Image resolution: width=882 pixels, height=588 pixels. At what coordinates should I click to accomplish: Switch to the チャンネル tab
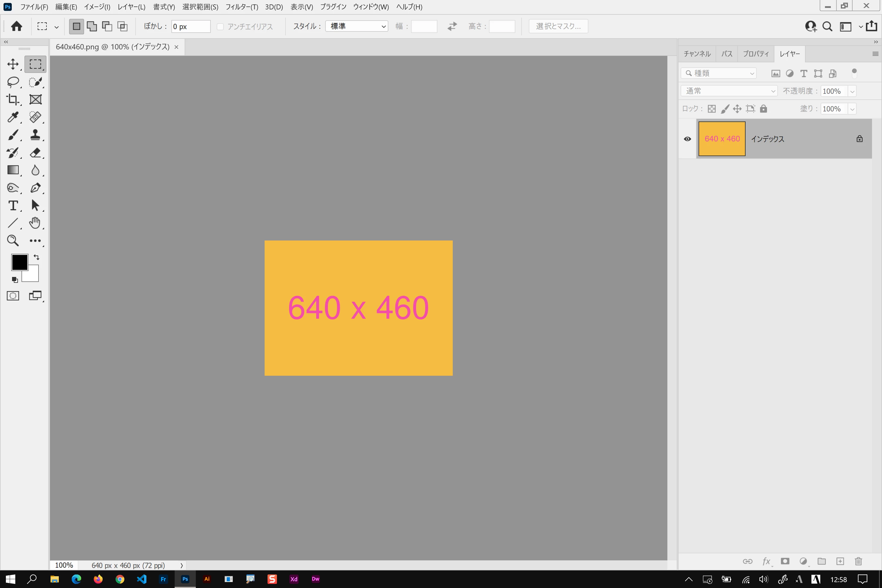(697, 54)
